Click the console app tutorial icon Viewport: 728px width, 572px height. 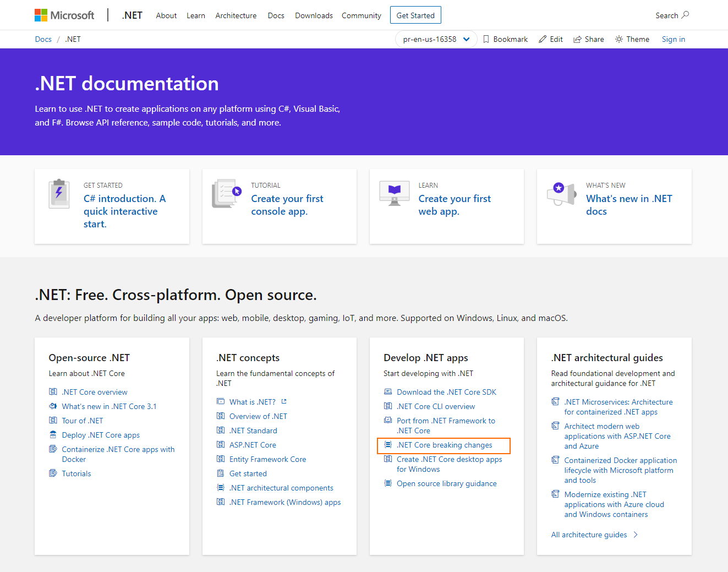click(227, 194)
